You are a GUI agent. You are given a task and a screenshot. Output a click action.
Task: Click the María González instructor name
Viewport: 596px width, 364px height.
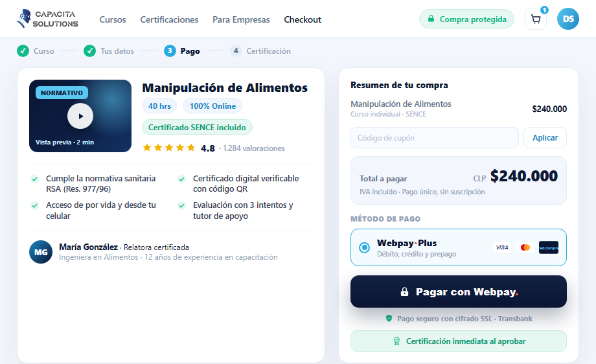(x=88, y=247)
